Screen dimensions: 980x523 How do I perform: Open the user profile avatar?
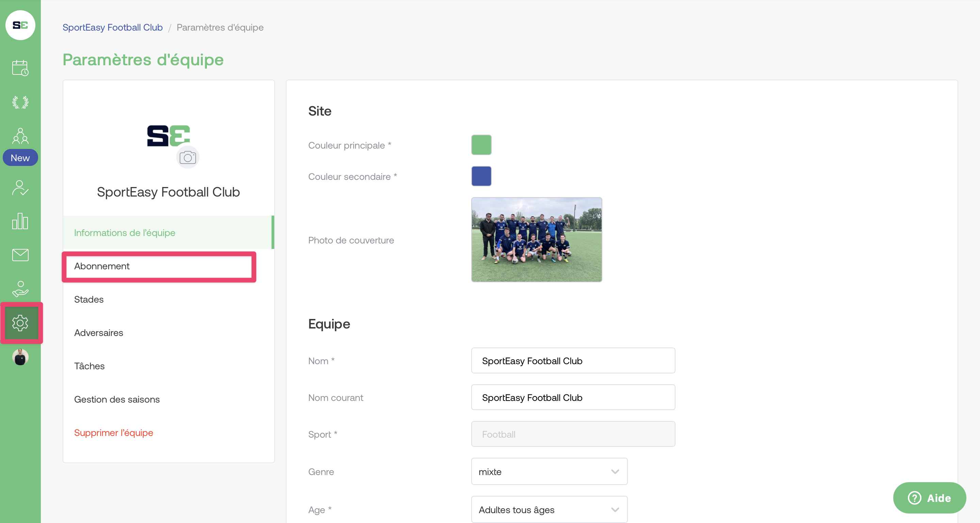20,357
